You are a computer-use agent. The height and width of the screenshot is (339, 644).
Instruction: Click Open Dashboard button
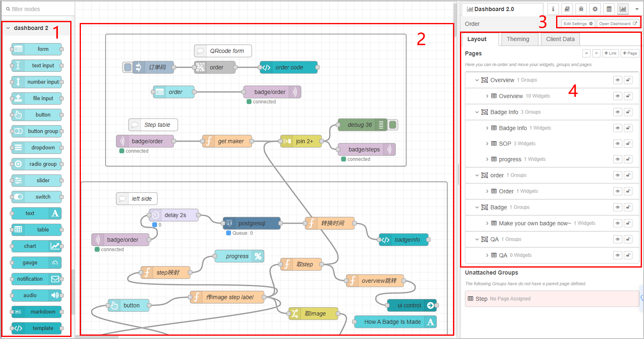pos(618,23)
